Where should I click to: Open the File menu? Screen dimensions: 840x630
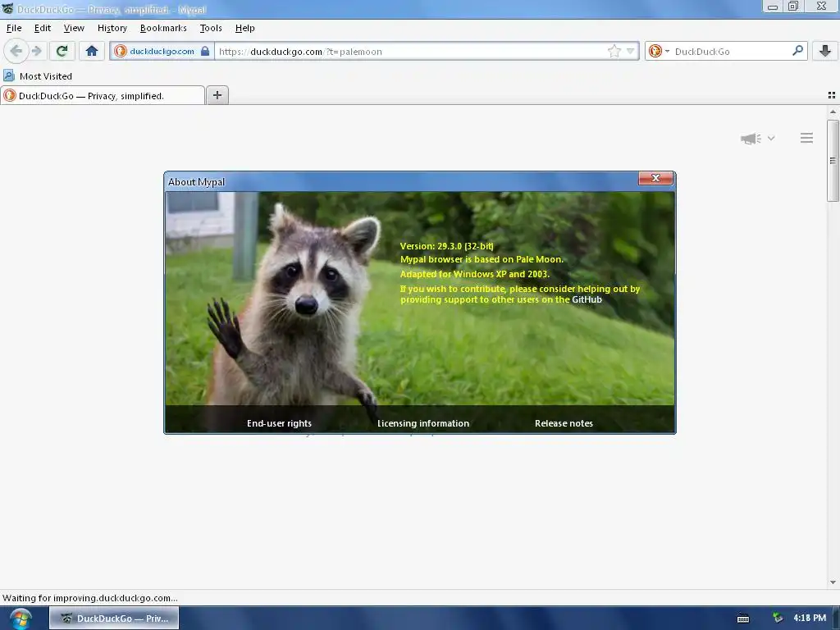click(14, 28)
